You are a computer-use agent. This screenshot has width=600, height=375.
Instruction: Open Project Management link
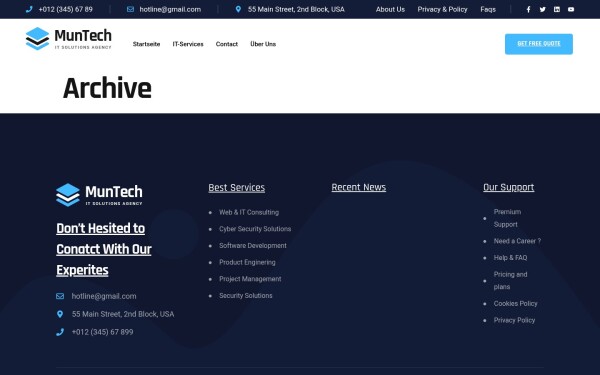click(x=250, y=279)
